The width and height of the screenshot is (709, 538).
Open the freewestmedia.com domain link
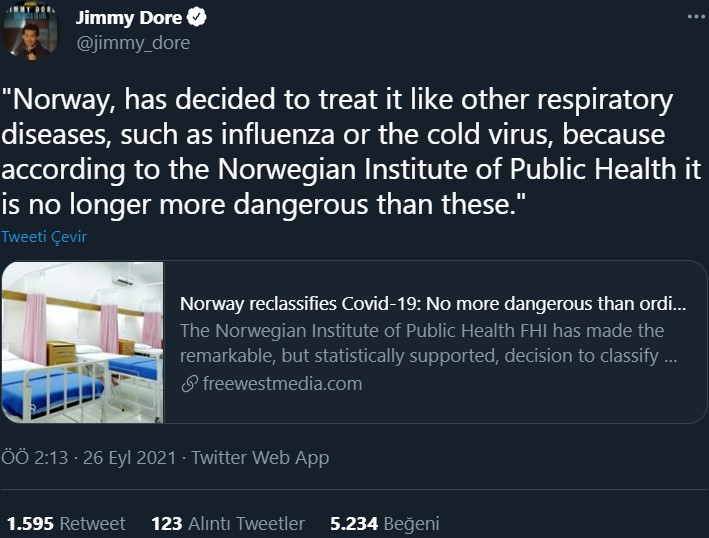point(280,383)
